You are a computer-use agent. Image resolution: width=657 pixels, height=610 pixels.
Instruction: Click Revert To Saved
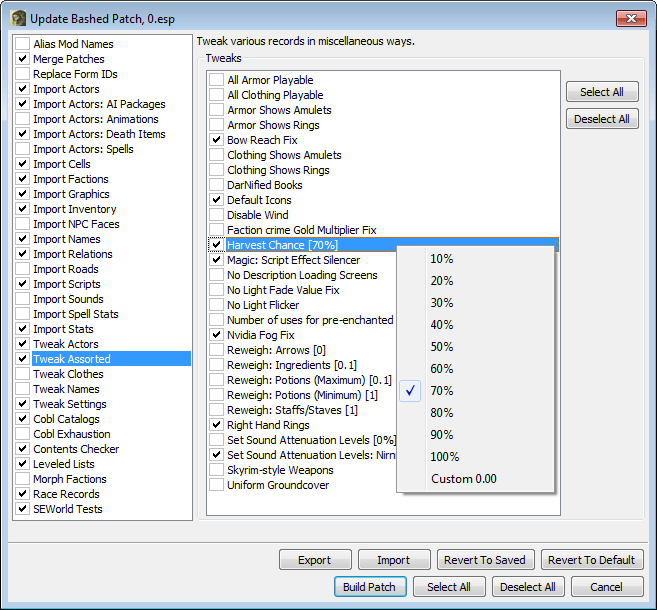485,560
